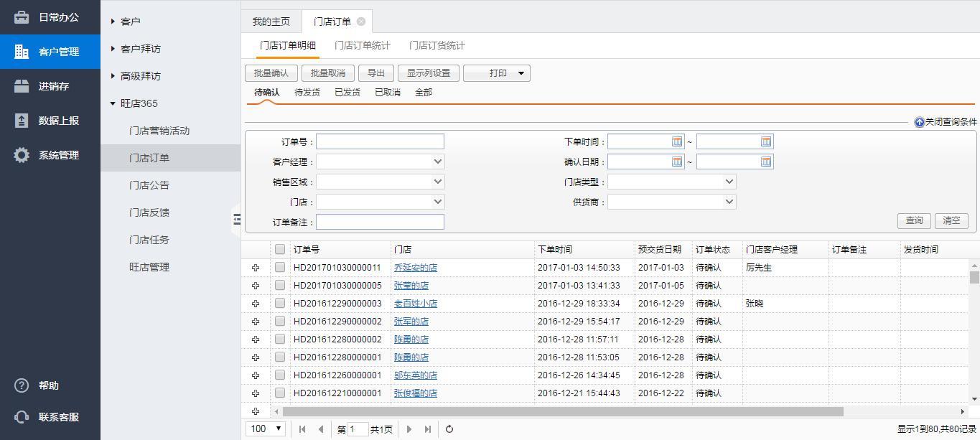Screen dimensions: 980x440
Task: Click the 帮助 question mark icon
Action: (22, 385)
